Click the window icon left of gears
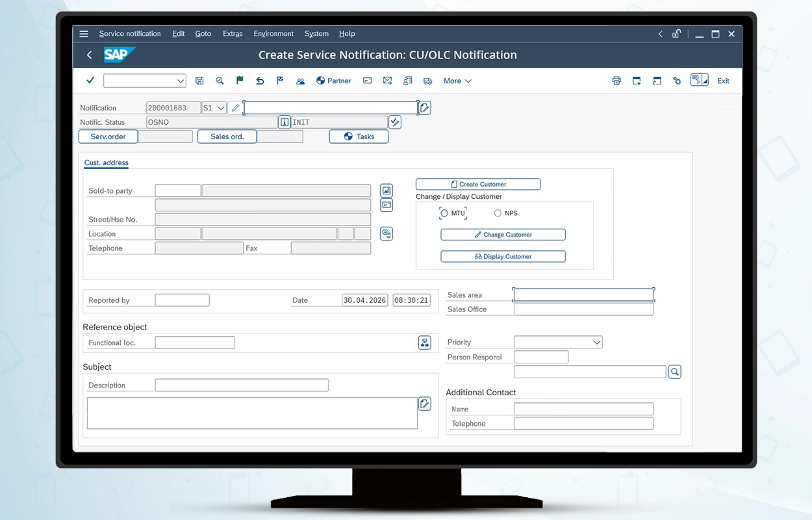The image size is (812, 520). tap(657, 81)
